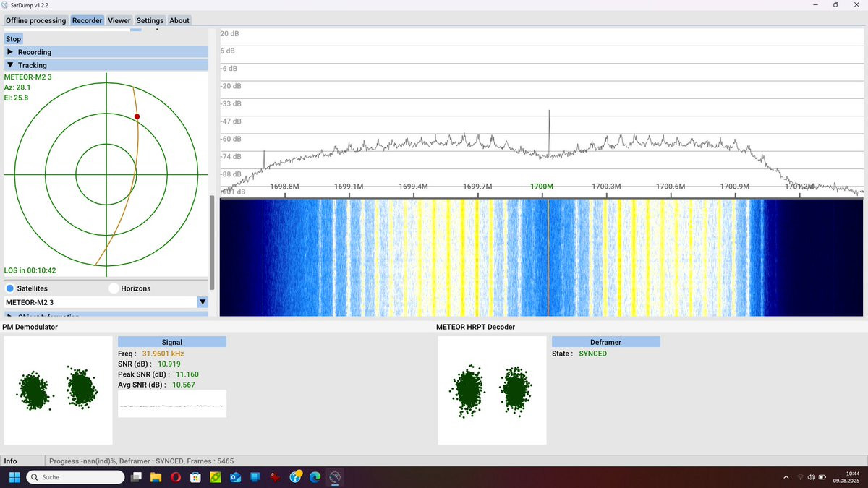
Task: Launch Microsoft Edge from the taskbar
Action: click(315, 477)
